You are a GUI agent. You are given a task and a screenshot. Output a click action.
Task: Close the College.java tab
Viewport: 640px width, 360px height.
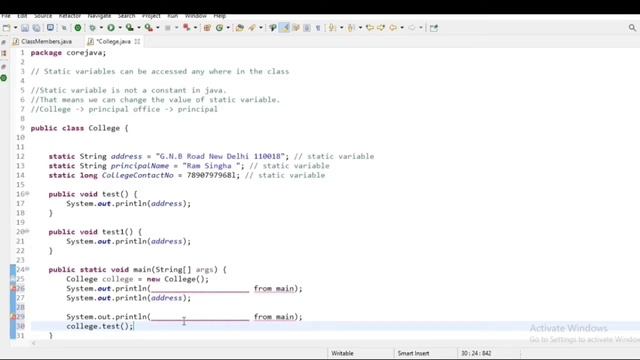click(138, 42)
